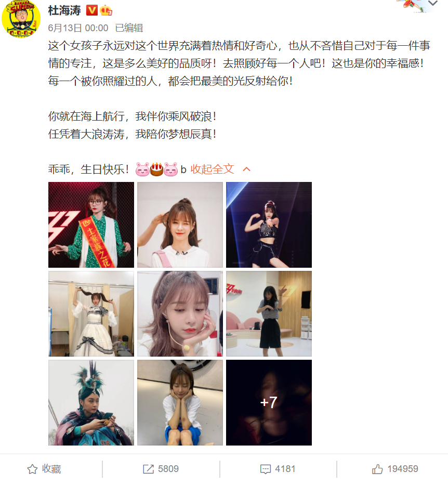Repost using the share icon showing 5809
This screenshot has height=484, width=448.
click(x=149, y=469)
